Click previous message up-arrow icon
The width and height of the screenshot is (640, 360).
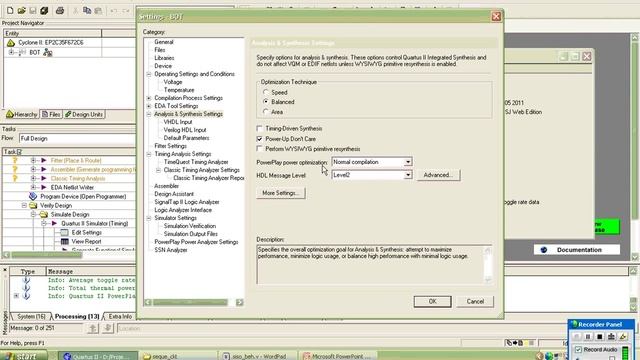coord(93,328)
